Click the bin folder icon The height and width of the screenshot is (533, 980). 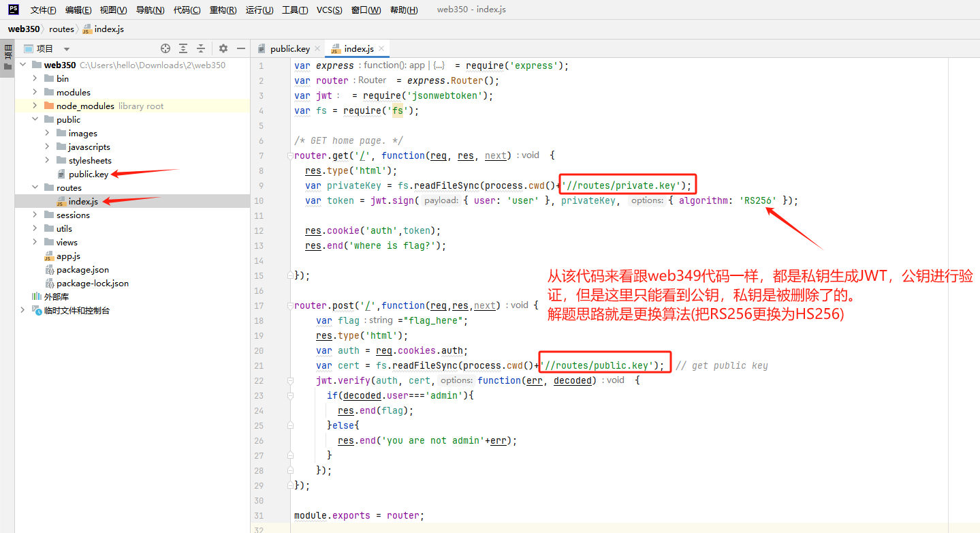point(49,78)
